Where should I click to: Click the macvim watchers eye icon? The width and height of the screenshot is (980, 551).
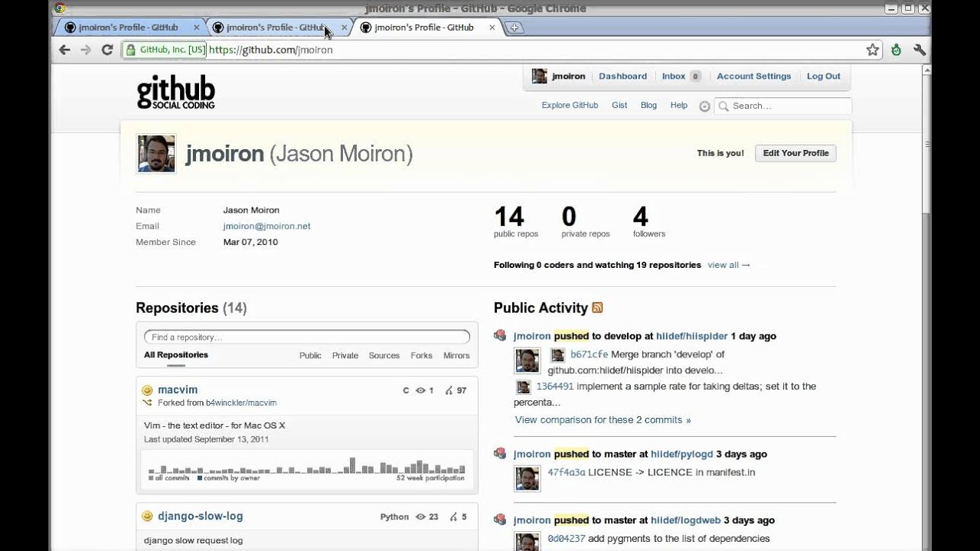[x=420, y=390]
